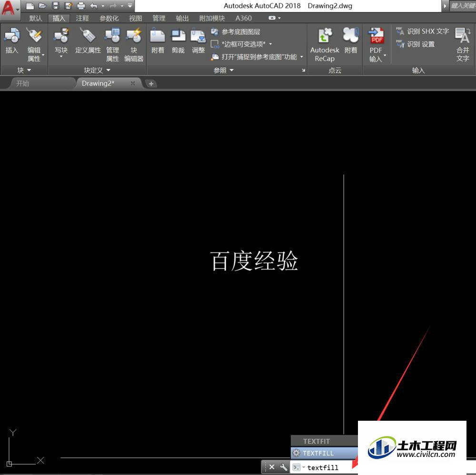Screen dimensions: 476x475
Task: Click the 剪裁 tool
Action: click(178, 40)
